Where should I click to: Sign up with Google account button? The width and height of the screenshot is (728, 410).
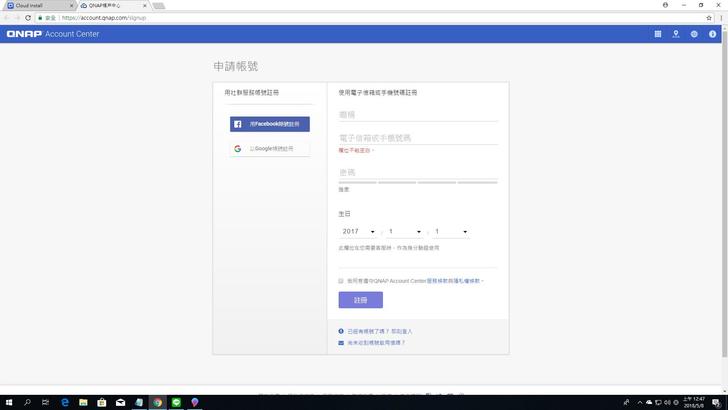coord(269,149)
